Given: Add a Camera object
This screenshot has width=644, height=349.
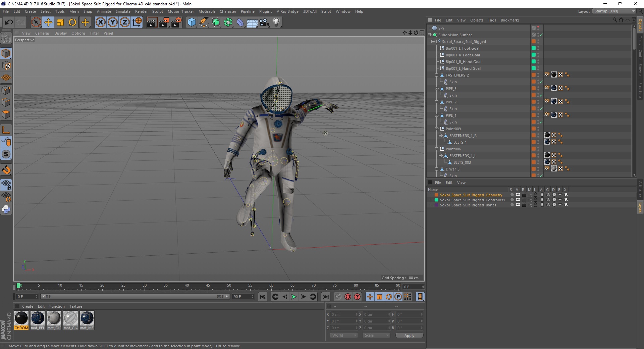Looking at the screenshot, I should click(264, 22).
